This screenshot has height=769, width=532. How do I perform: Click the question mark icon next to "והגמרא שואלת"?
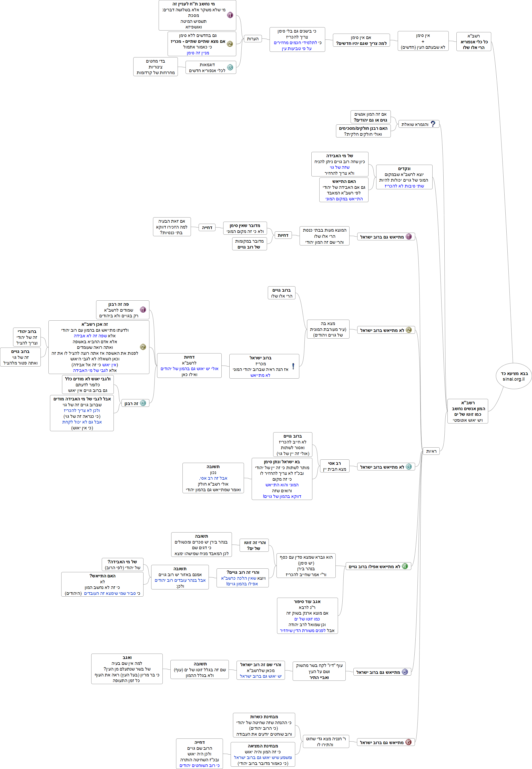pyautogui.click(x=433, y=124)
